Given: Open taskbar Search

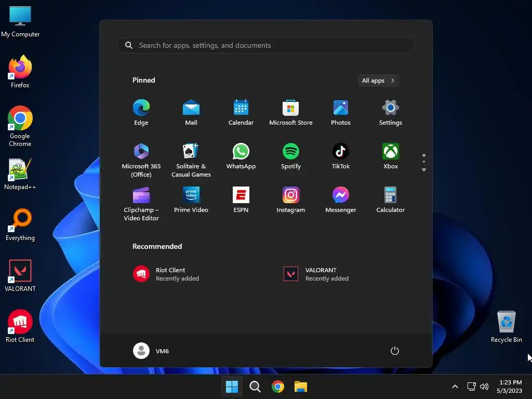Looking at the screenshot, I should tap(255, 387).
